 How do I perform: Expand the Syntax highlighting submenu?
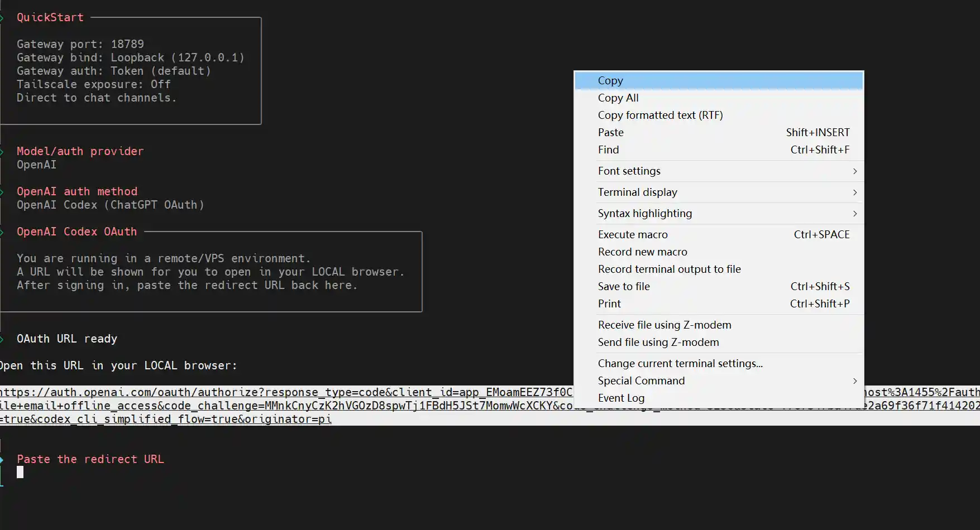pyautogui.click(x=644, y=213)
